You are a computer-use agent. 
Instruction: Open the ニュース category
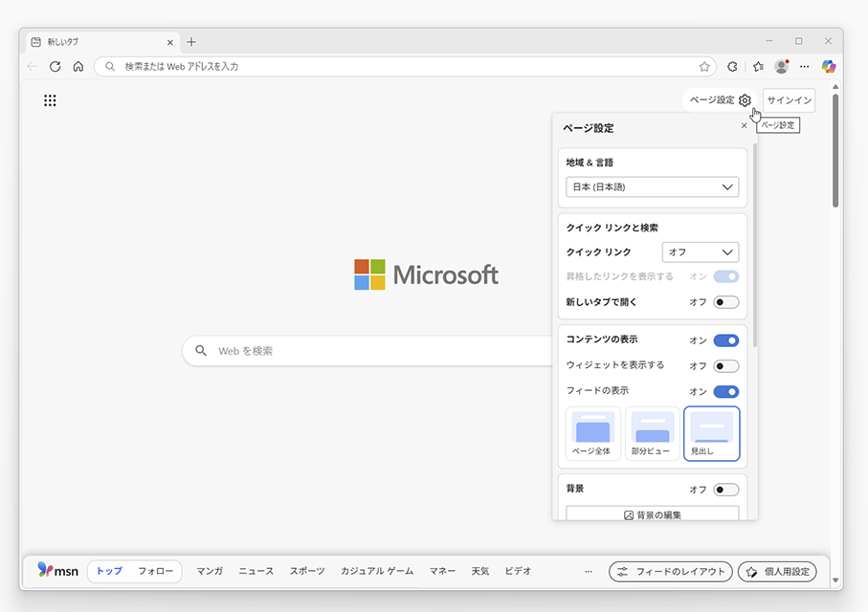click(256, 571)
